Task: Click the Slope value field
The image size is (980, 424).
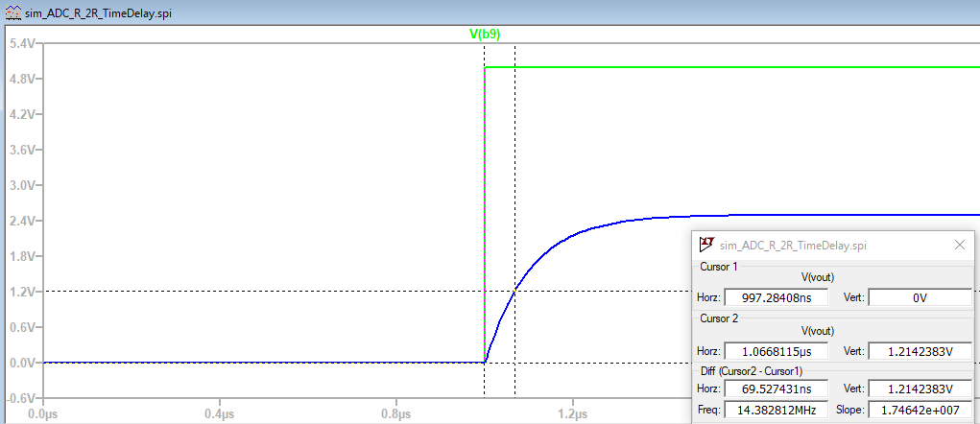Action: click(x=920, y=410)
